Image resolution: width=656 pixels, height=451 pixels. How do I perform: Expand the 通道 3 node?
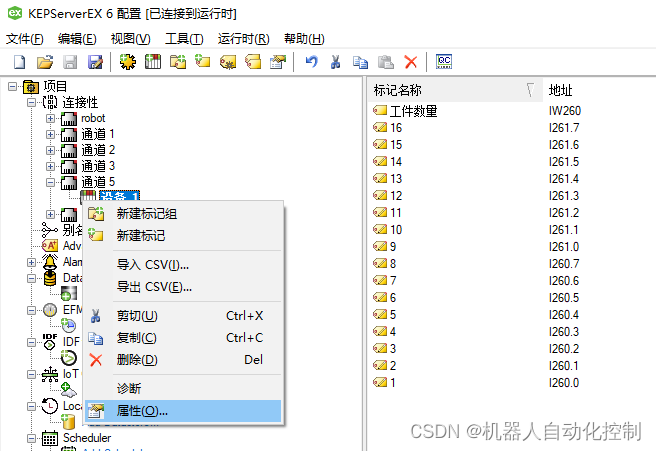[51, 166]
